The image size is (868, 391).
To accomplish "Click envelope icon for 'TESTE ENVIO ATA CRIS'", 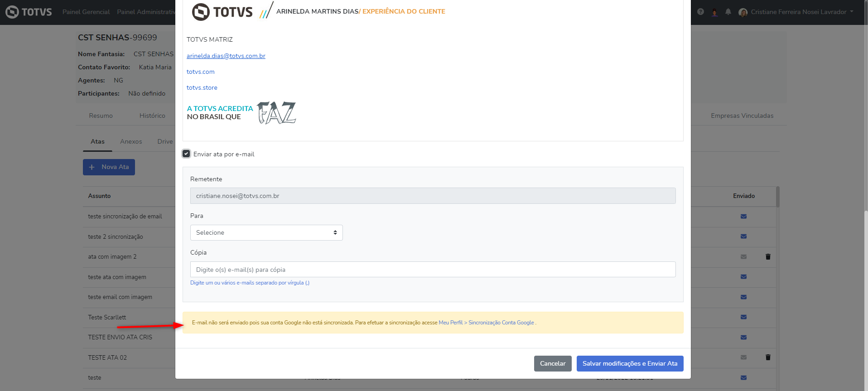I will [x=743, y=338].
